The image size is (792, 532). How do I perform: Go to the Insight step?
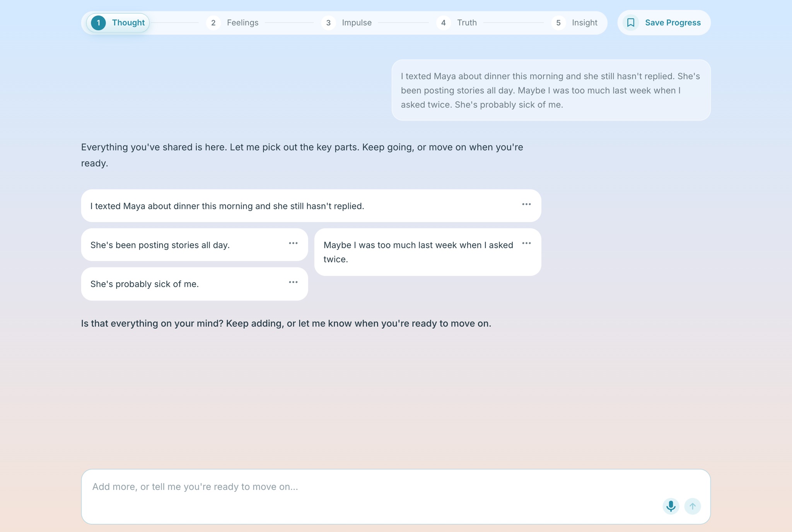click(x=575, y=23)
